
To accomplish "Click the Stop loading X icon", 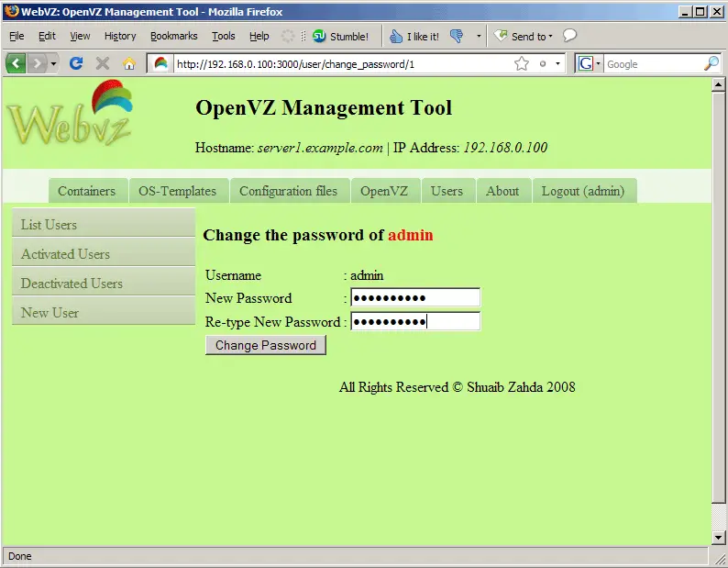I will pos(103,63).
